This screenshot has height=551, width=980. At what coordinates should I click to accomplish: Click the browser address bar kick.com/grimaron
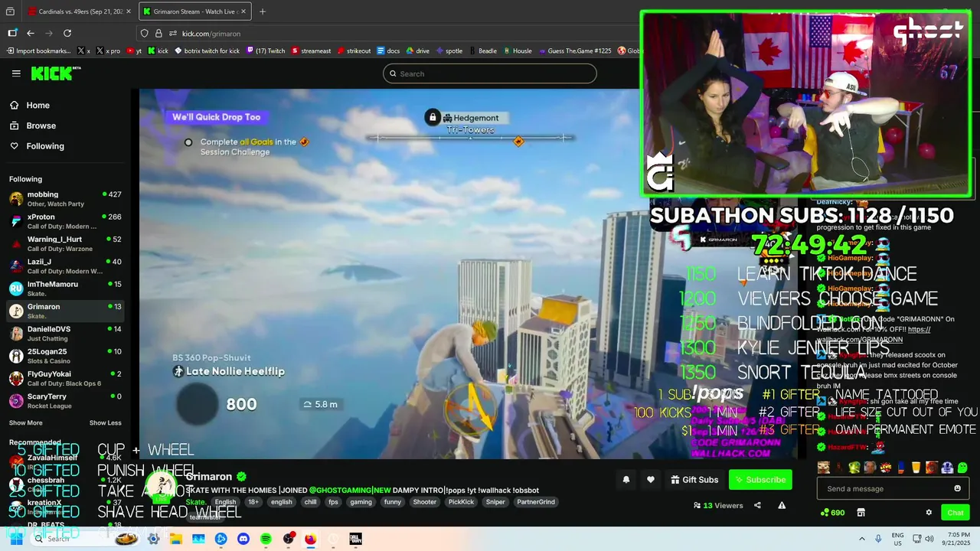click(211, 34)
